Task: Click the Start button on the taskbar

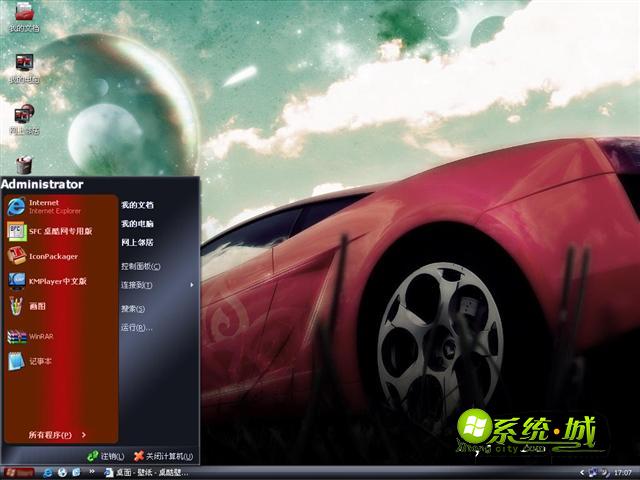Action: pos(18,472)
